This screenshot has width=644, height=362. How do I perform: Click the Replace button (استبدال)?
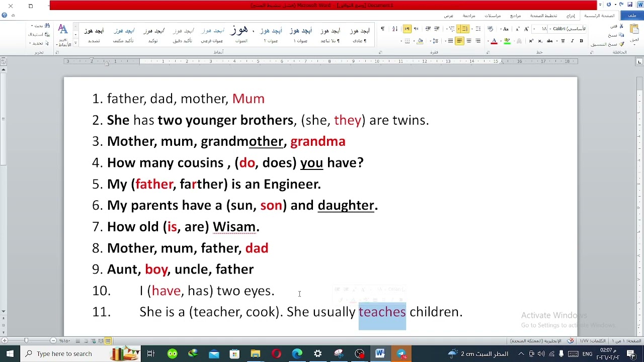38,34
